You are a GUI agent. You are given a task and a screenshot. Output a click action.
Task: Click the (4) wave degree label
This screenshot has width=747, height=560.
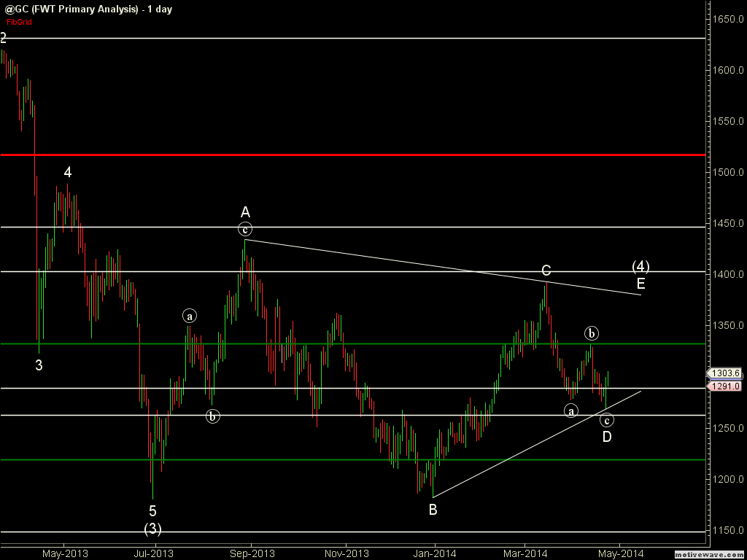[640, 266]
